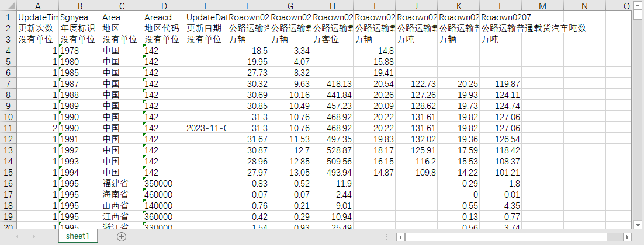Add a new sheet with plus icon
This screenshot has width=644, height=245.
pyautogui.click(x=122, y=236)
